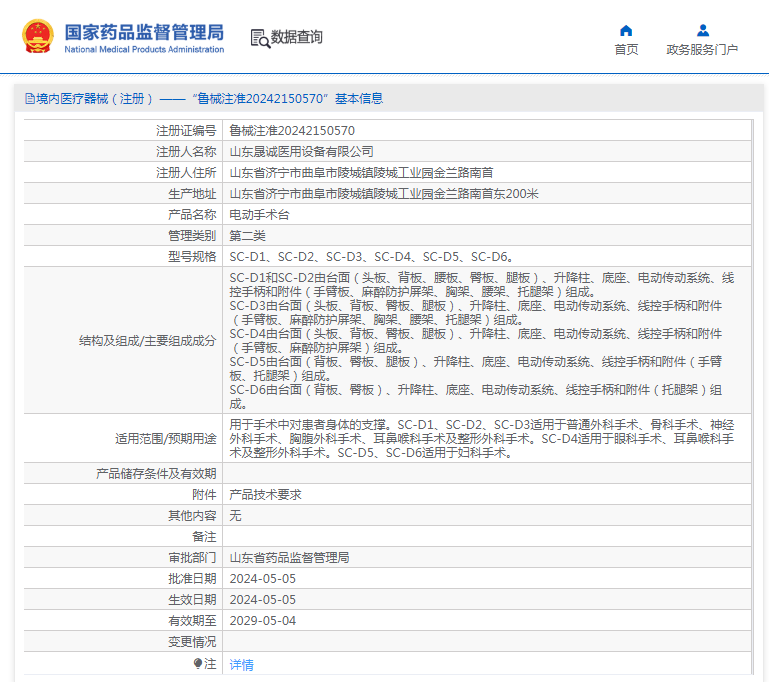Click the 注册人名称 row label
The image size is (769, 682).
186,152
